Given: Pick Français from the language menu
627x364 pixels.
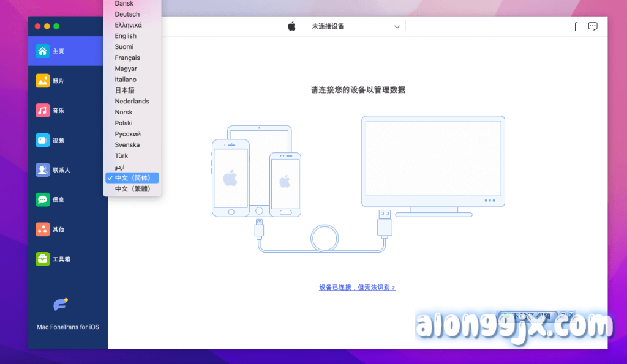Looking at the screenshot, I should tap(127, 58).
